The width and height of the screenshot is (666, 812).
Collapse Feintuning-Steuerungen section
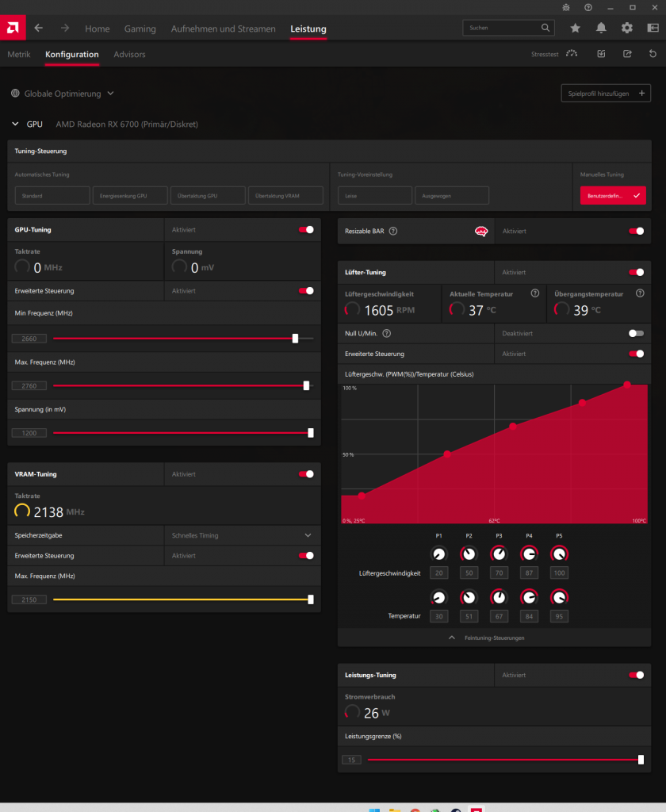[494, 638]
